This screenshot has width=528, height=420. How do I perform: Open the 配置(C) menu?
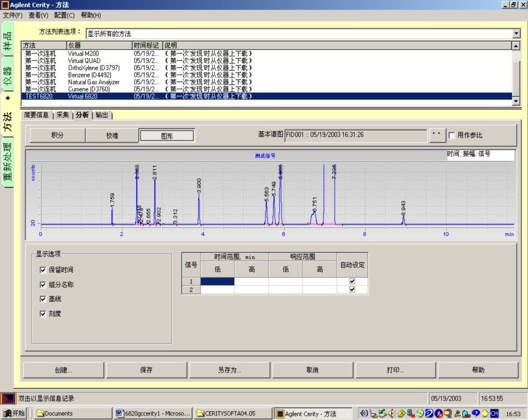pyautogui.click(x=64, y=15)
